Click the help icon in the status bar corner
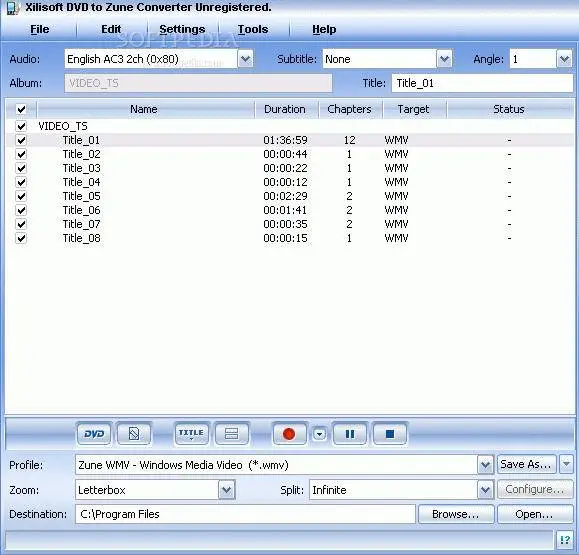This screenshot has width=579, height=555. (565, 540)
